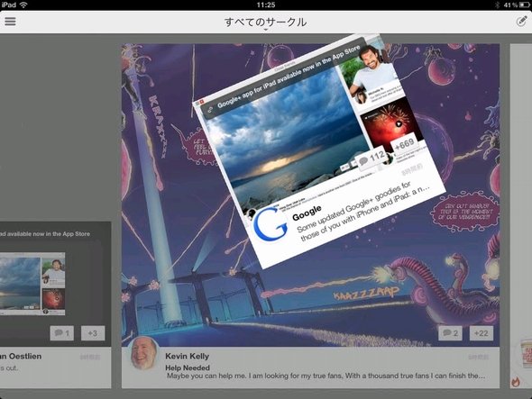This screenshot has width=532, height=399.
Task: Tap the compose post pencil icon
Action: click(x=521, y=22)
